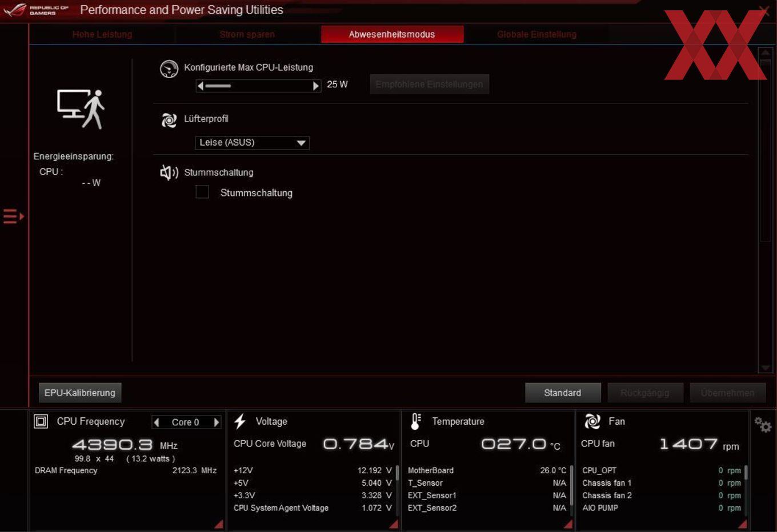
Task: Switch to Strom sparen tab
Action: click(x=247, y=34)
